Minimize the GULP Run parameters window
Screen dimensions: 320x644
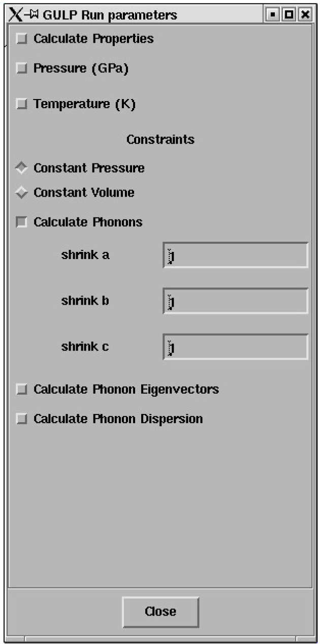pyautogui.click(x=273, y=15)
